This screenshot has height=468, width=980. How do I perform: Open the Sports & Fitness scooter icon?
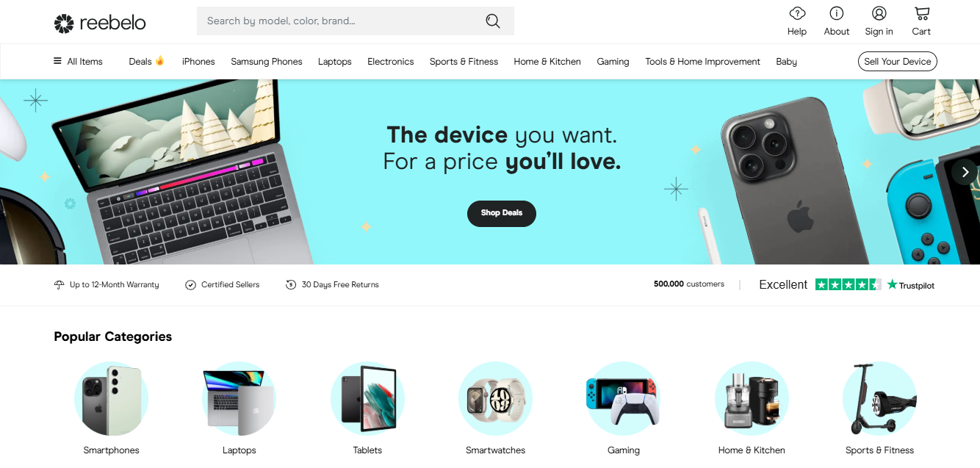pos(879,399)
